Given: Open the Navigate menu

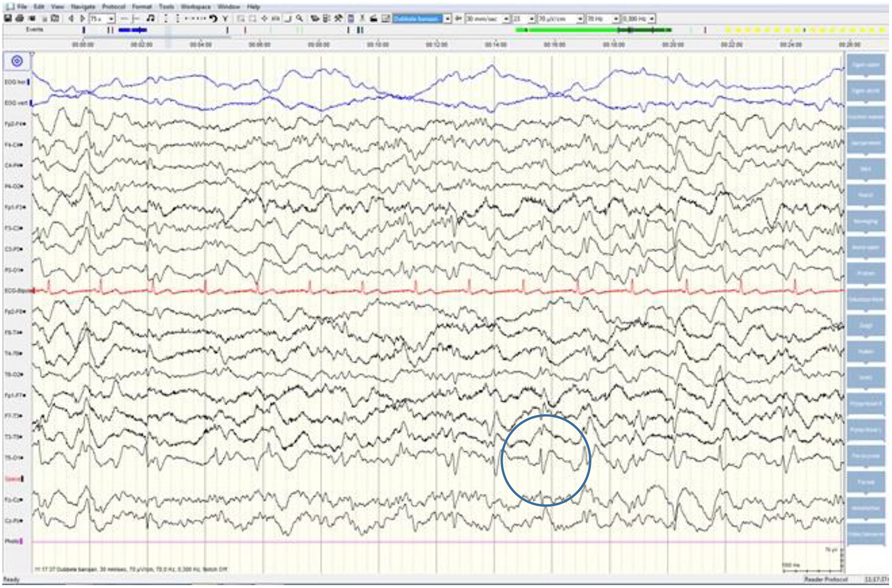Looking at the screenshot, I should click(82, 7).
